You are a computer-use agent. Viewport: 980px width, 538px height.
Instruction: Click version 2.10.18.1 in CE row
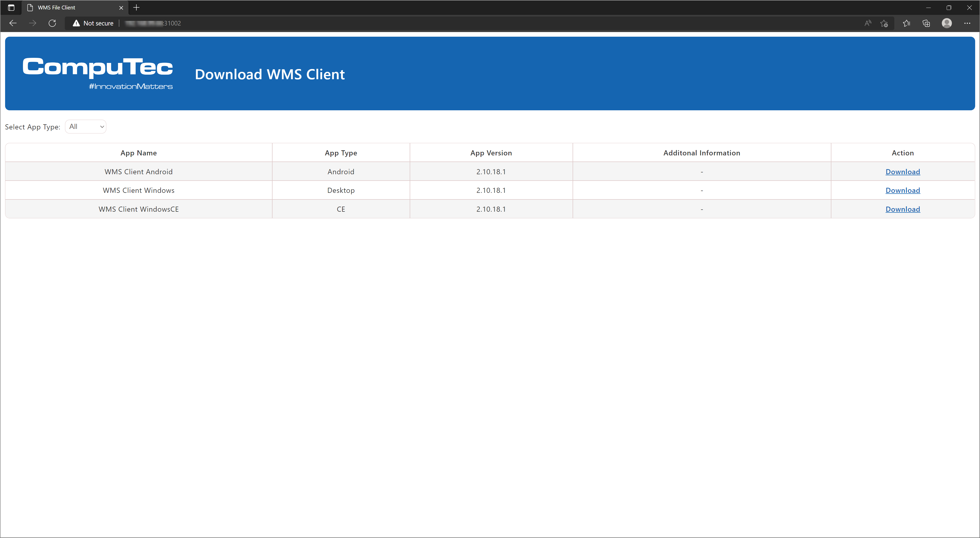tap(491, 209)
